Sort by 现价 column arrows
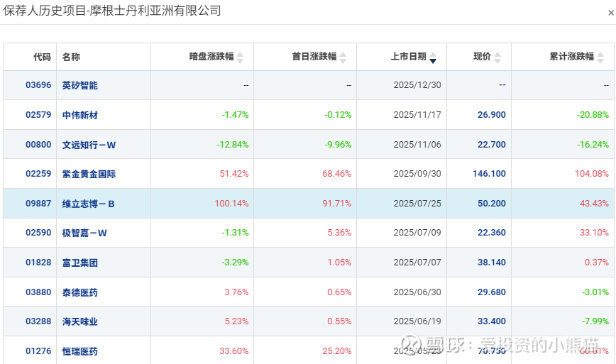The image size is (616, 364). 497,57
